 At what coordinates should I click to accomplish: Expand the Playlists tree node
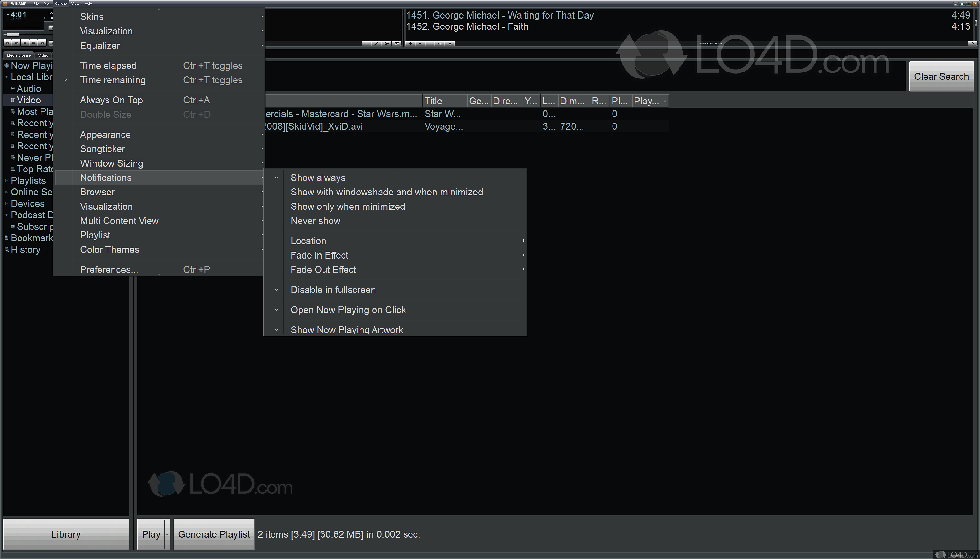tap(6, 181)
